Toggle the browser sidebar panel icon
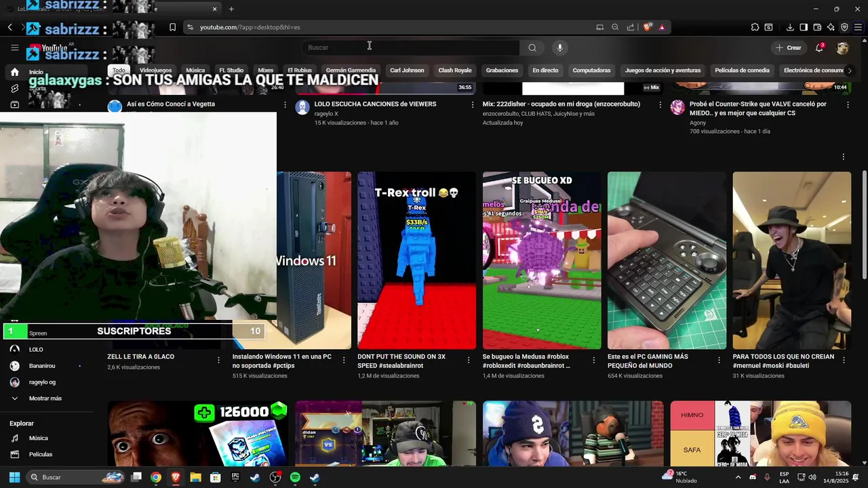Image resolution: width=868 pixels, height=488 pixels. (x=804, y=27)
